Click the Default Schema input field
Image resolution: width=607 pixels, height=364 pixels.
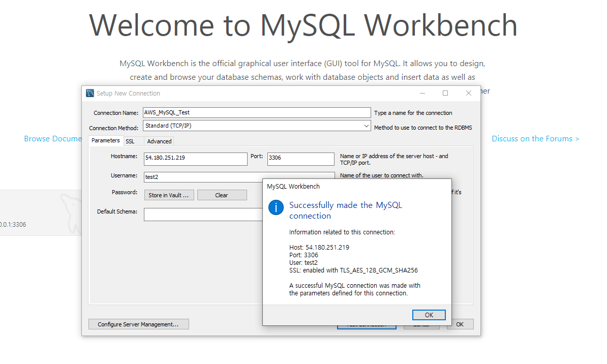click(x=203, y=214)
